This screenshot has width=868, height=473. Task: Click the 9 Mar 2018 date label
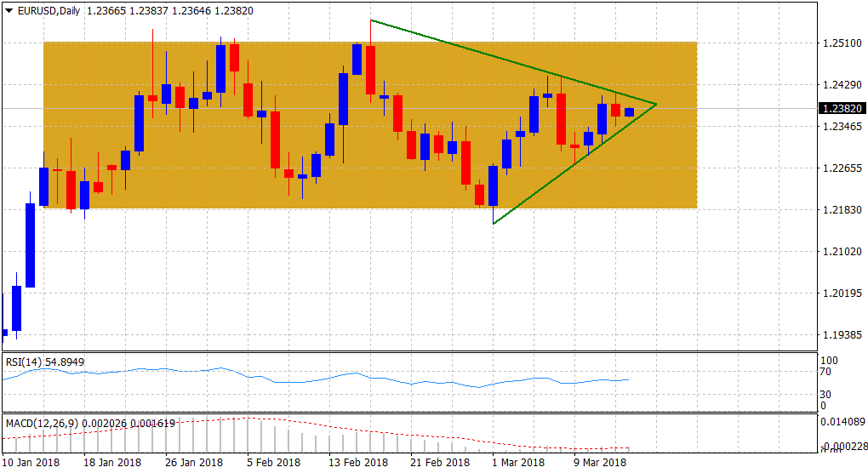[x=600, y=463]
